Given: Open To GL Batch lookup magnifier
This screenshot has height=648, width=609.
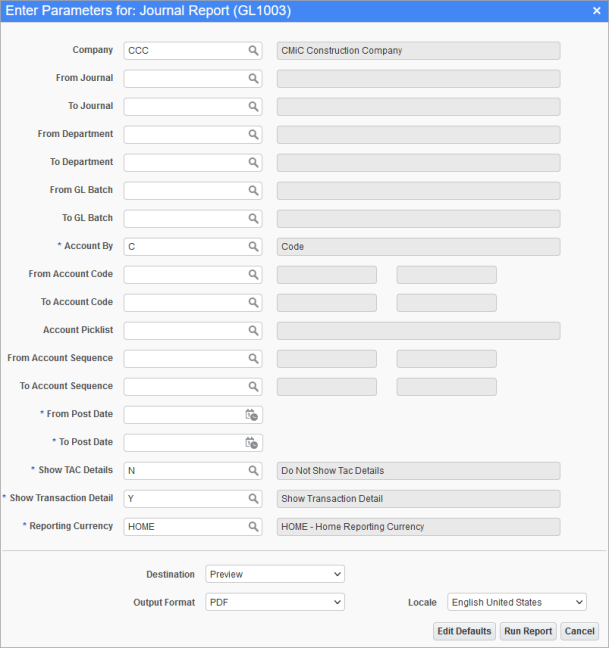Looking at the screenshot, I should click(253, 219).
